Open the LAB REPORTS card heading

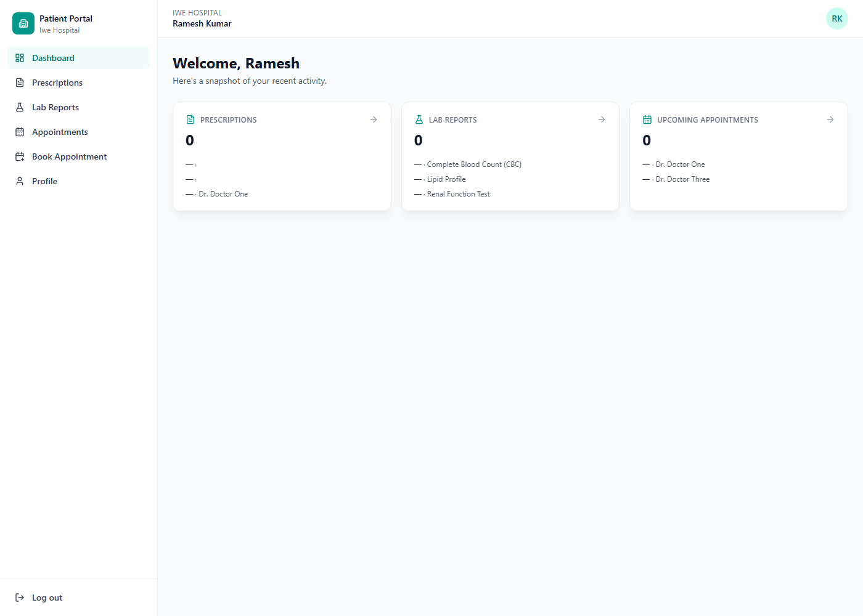(453, 120)
